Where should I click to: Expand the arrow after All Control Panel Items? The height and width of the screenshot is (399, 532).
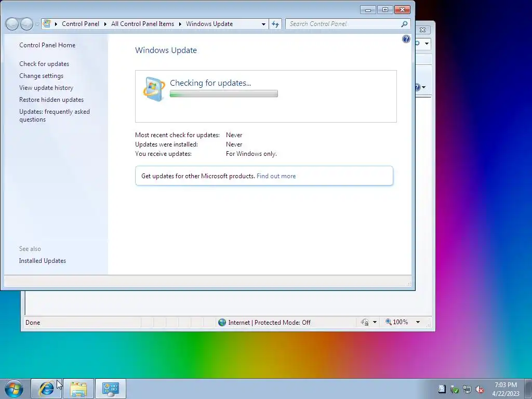tap(180, 24)
